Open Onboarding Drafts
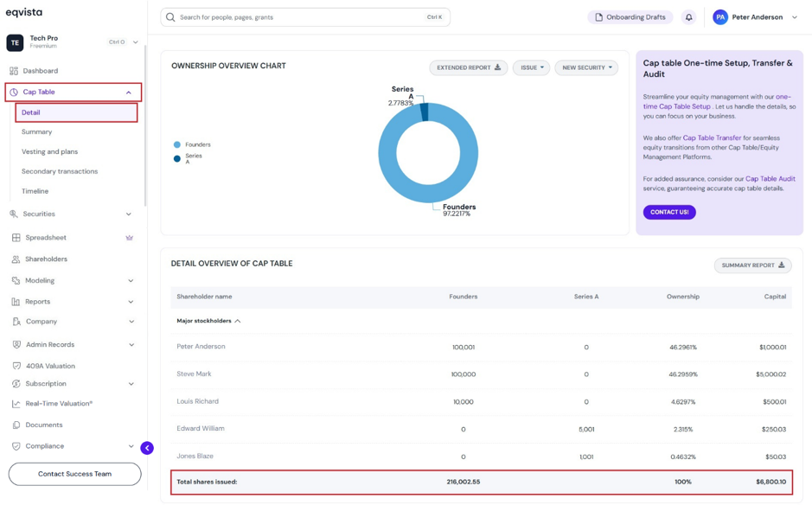 click(x=630, y=17)
